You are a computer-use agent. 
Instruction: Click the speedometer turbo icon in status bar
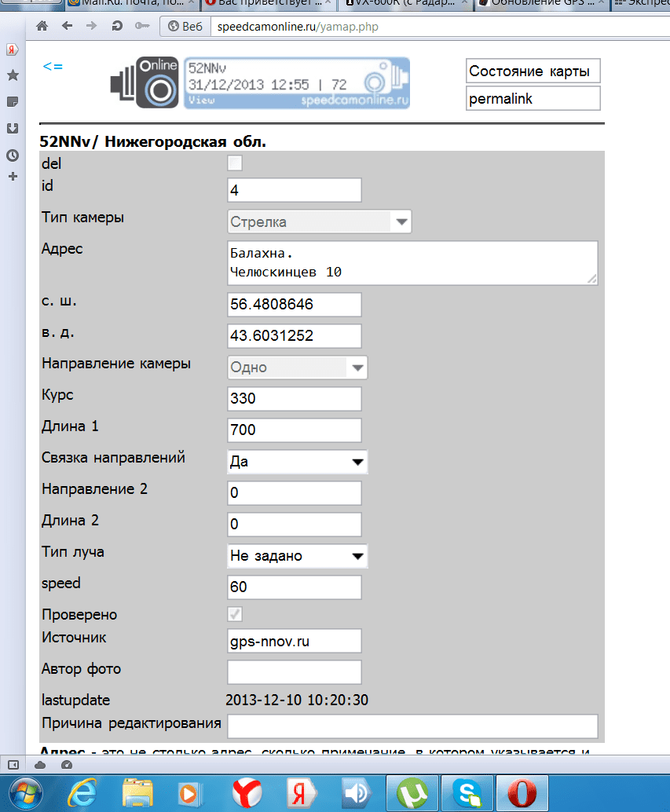point(66,765)
